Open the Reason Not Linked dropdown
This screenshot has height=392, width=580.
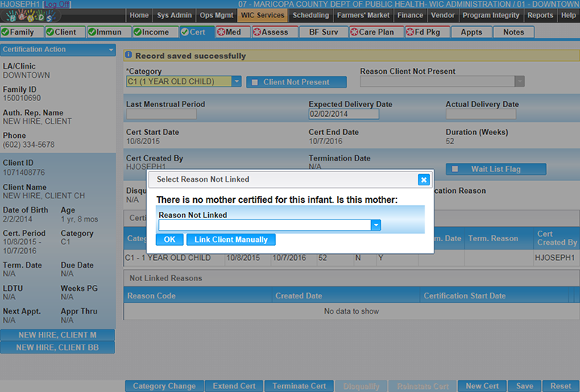pos(376,225)
